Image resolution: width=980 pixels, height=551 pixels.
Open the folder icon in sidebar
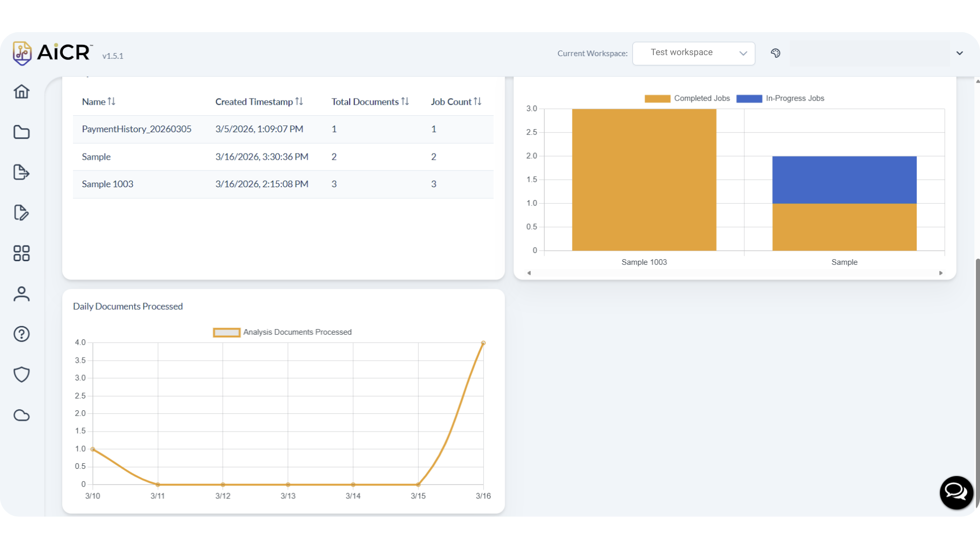[21, 132]
